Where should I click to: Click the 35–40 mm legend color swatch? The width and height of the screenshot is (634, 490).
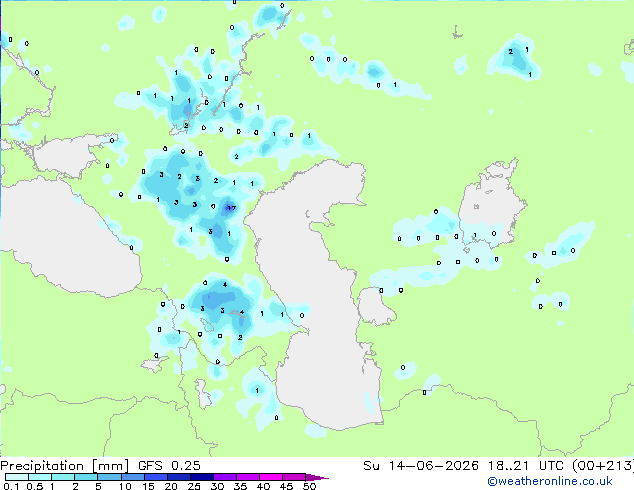pos(247,477)
